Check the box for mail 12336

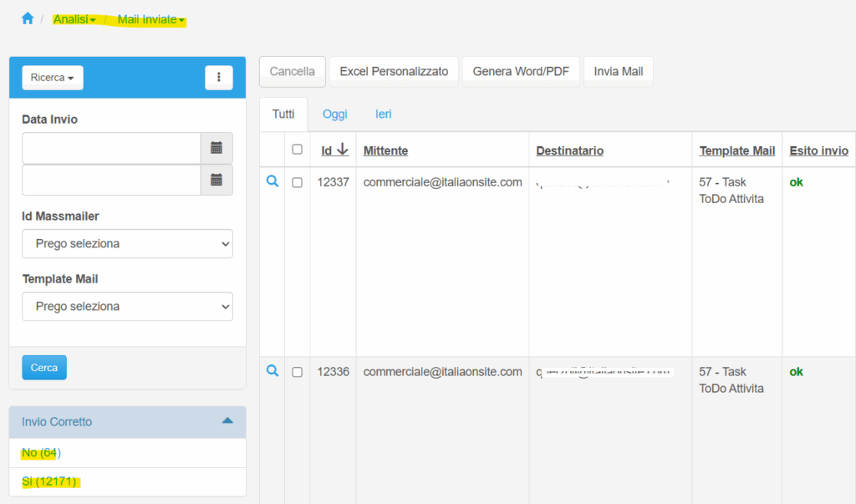(297, 372)
